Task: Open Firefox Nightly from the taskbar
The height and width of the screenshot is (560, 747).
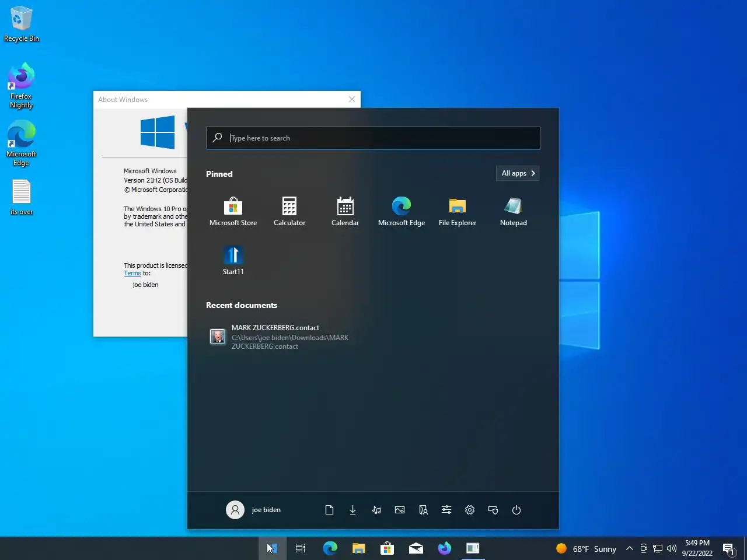Action: point(445,548)
